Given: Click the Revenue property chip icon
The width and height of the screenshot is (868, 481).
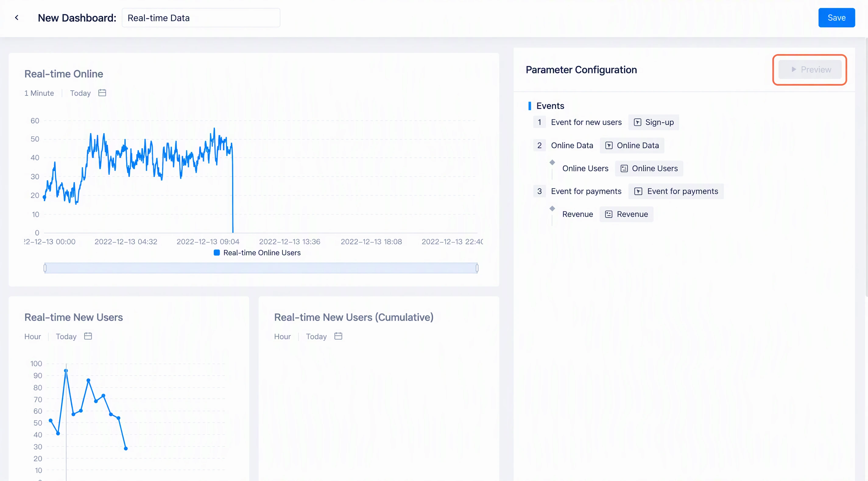Looking at the screenshot, I should [x=609, y=214].
